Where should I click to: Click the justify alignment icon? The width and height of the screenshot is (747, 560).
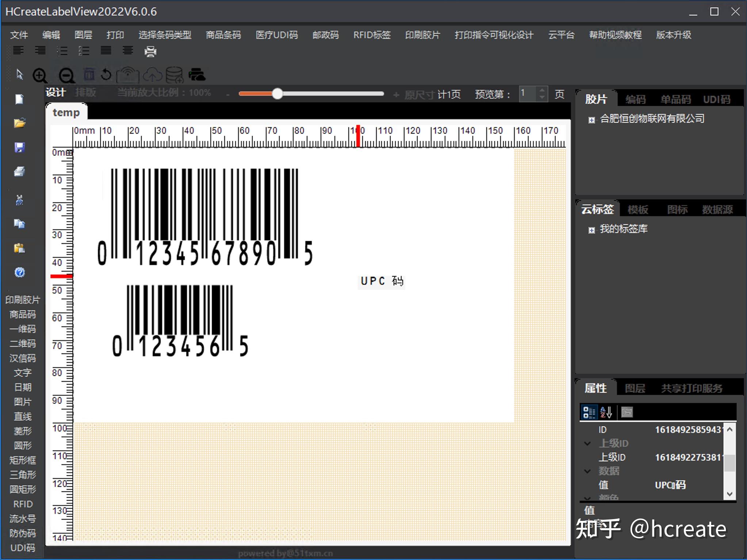point(106,51)
